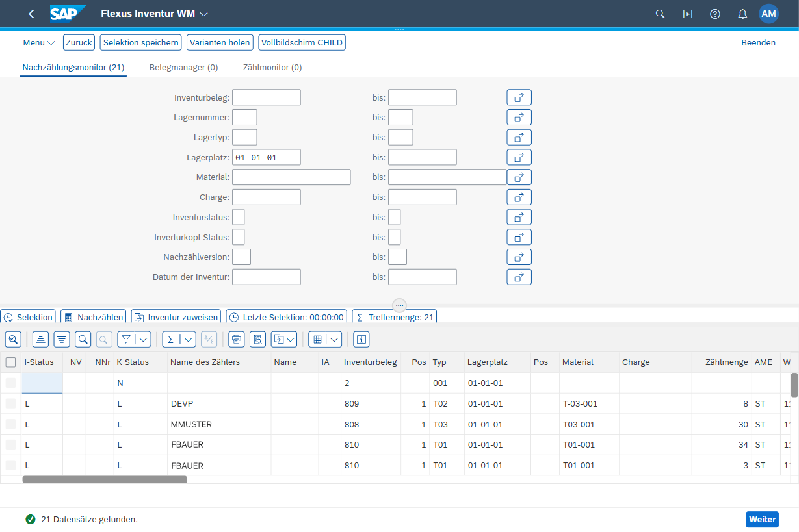The width and height of the screenshot is (799, 532).
Task: Collapse the selection area with the ellipsis handle
Action: click(399, 305)
